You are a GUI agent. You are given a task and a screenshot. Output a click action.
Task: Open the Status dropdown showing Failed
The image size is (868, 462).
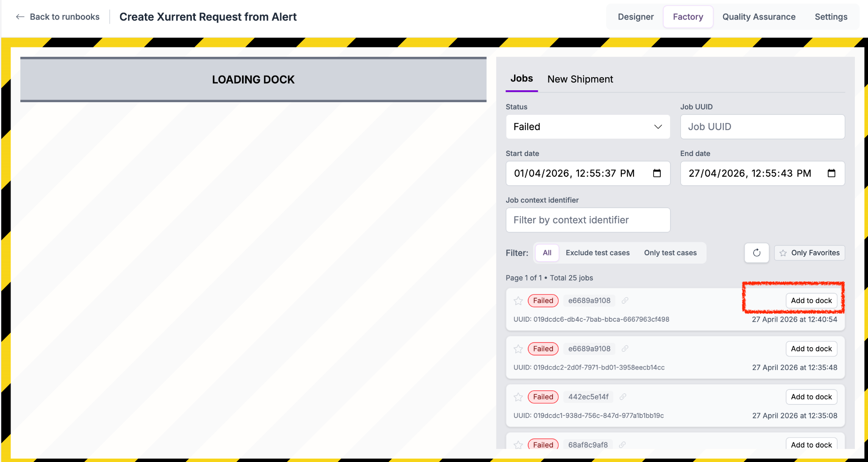click(588, 127)
